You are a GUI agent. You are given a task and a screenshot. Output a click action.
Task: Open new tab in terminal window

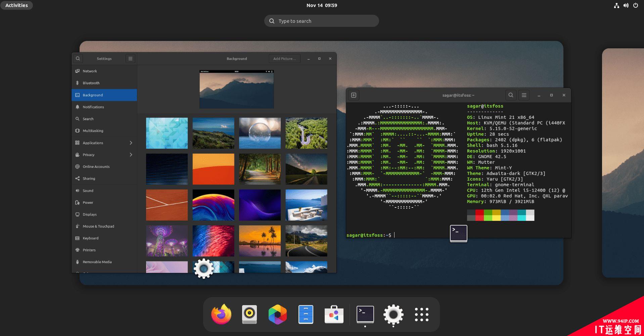[x=354, y=95]
